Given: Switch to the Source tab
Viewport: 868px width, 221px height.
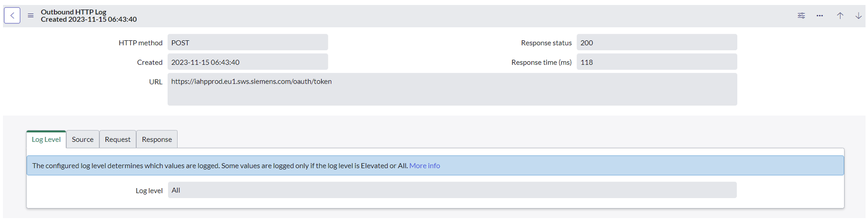Looking at the screenshot, I should 83,139.
